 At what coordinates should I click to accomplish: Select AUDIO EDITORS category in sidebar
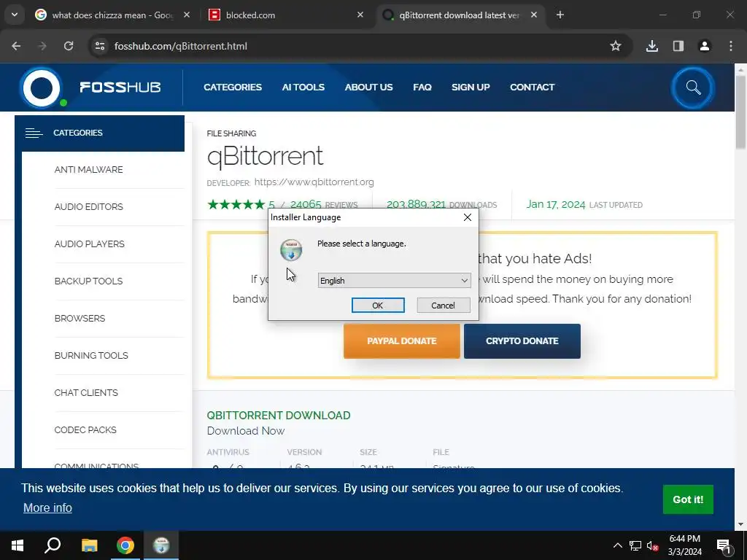tap(88, 206)
